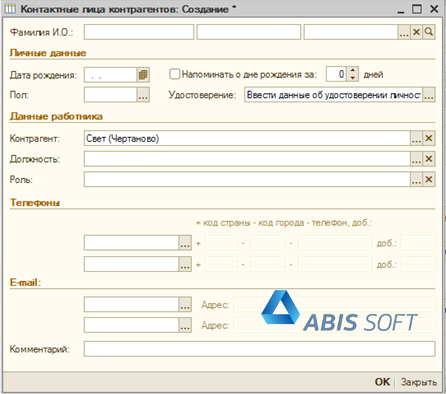The image size is (446, 394).
Task: Click the second phone type field
Action: [x=132, y=264]
